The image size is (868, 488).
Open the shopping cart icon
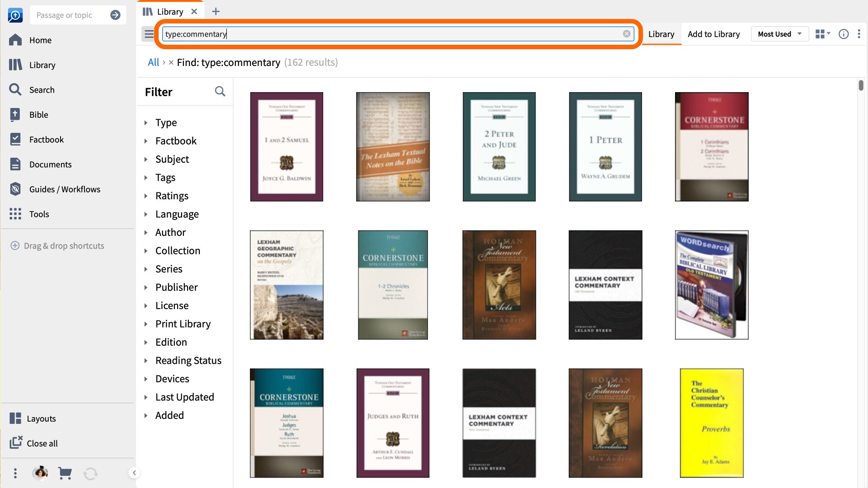(65, 473)
